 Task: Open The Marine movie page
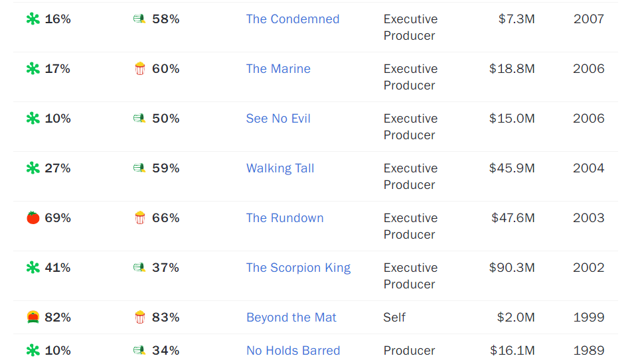pyautogui.click(x=278, y=68)
